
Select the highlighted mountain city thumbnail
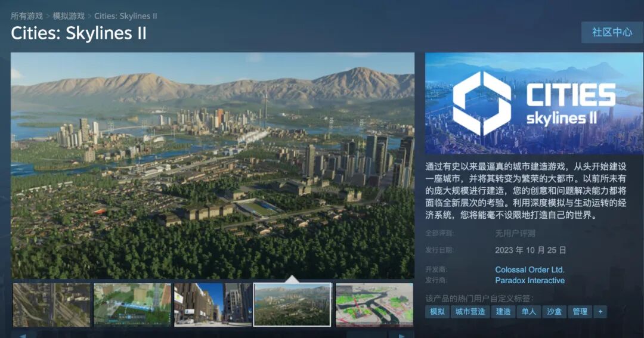coord(292,305)
